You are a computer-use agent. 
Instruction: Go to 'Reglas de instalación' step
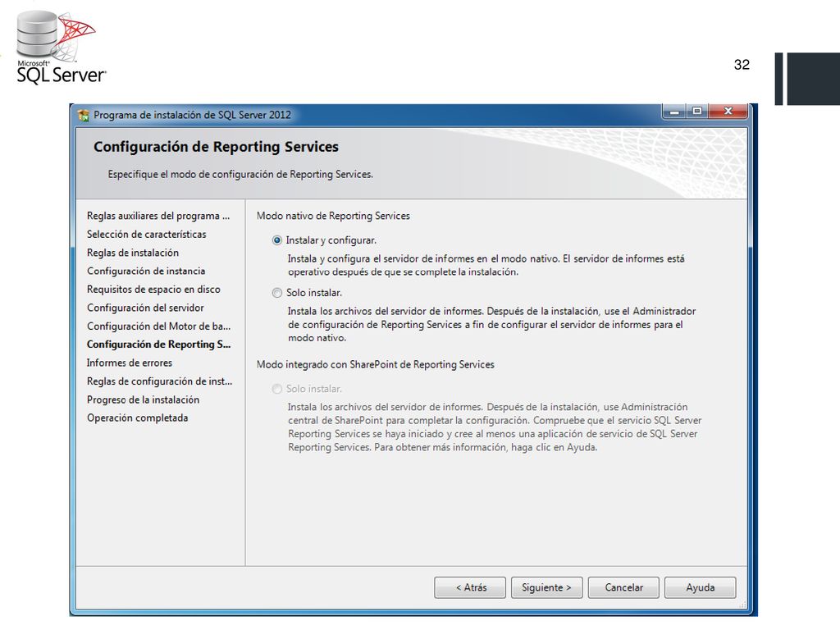tap(133, 253)
